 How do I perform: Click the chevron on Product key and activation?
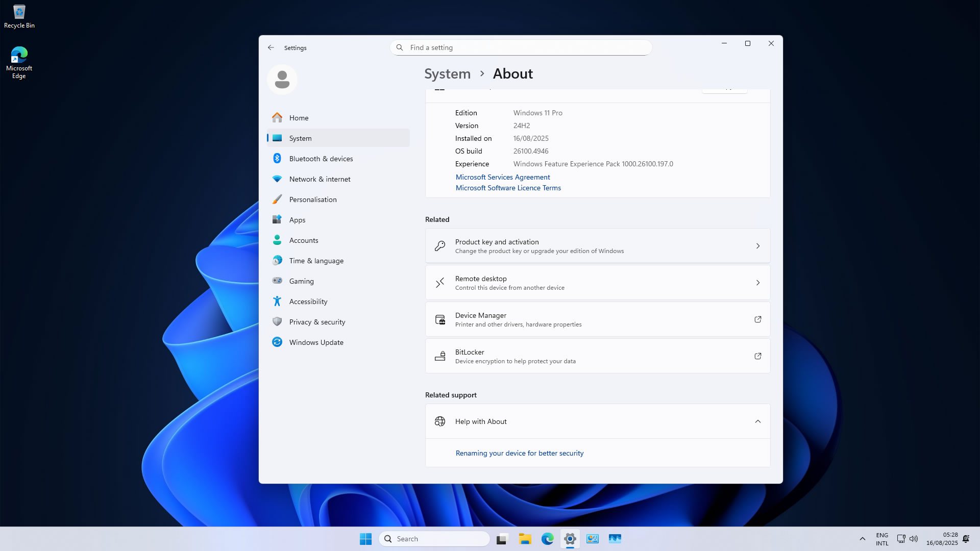pos(758,246)
